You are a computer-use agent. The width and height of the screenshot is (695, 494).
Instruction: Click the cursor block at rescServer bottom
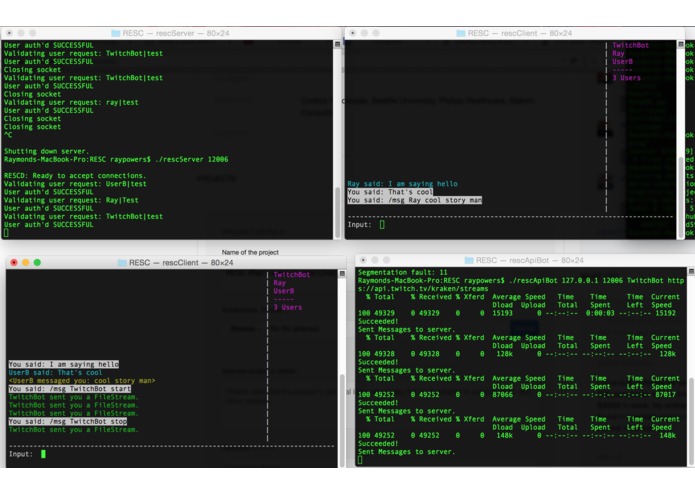[6, 233]
